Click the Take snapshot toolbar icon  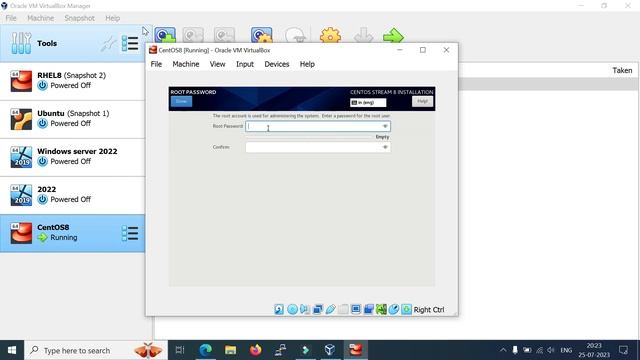165,35
